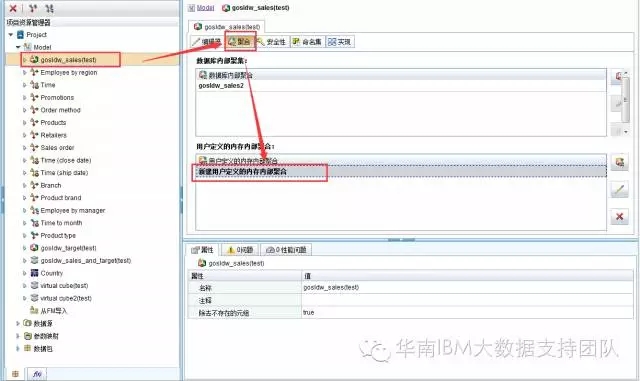The image size is (640, 381).
Task: Click the 属性 column header in properties table
Action: tap(245, 276)
